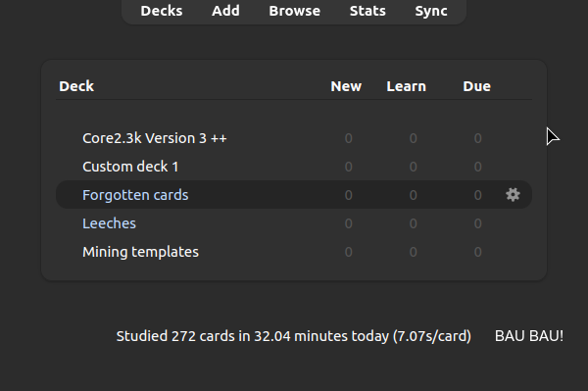Click Add to create a card
588x391 pixels.
(225, 11)
